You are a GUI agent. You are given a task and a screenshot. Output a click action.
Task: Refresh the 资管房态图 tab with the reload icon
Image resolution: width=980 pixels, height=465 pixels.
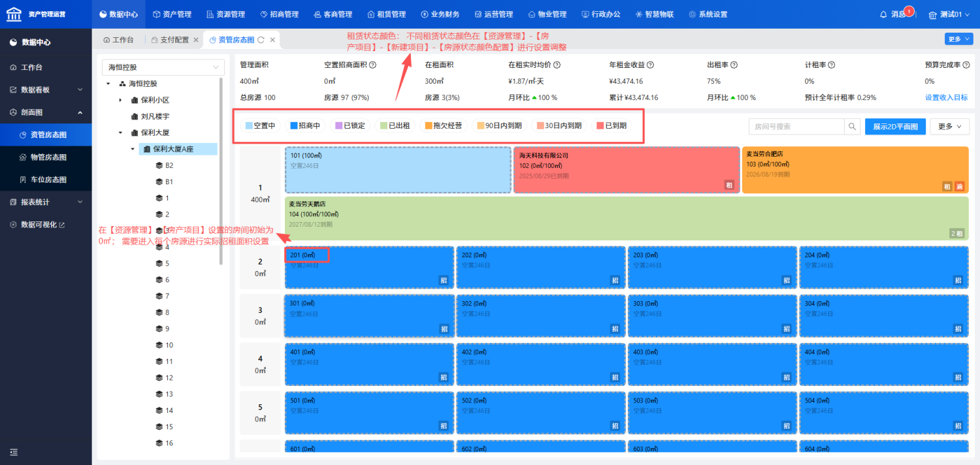pyautogui.click(x=261, y=40)
